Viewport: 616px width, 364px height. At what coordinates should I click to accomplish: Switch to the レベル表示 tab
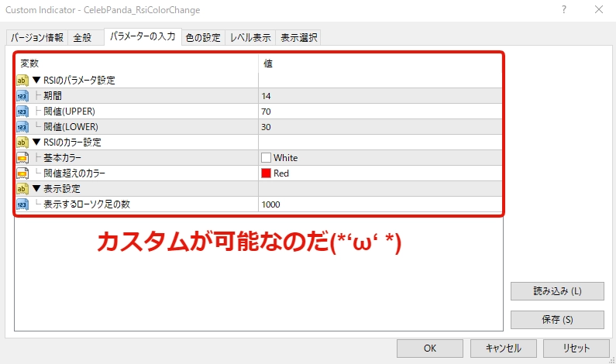250,38
